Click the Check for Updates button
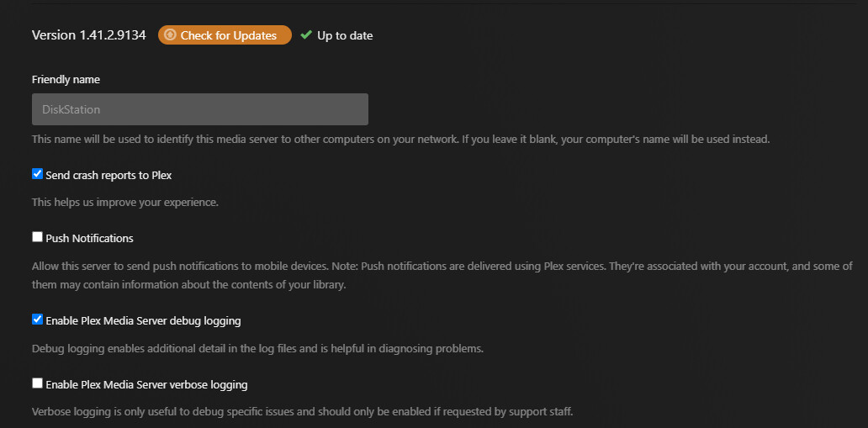Screen dimensions: 868x428 225,35
